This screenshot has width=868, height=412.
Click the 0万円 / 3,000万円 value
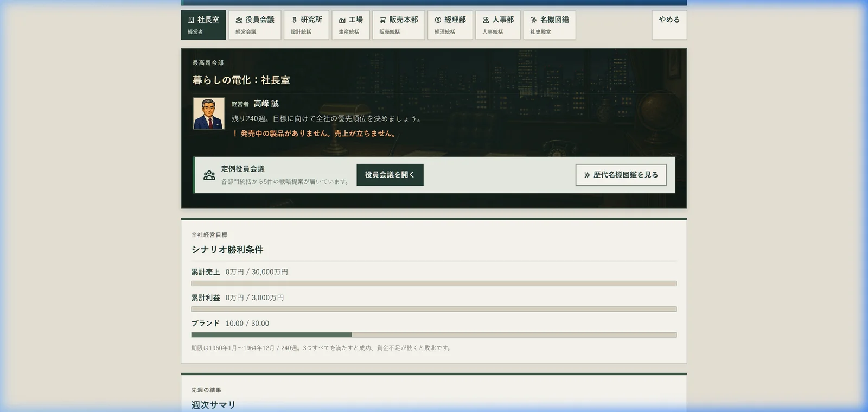coord(254,298)
